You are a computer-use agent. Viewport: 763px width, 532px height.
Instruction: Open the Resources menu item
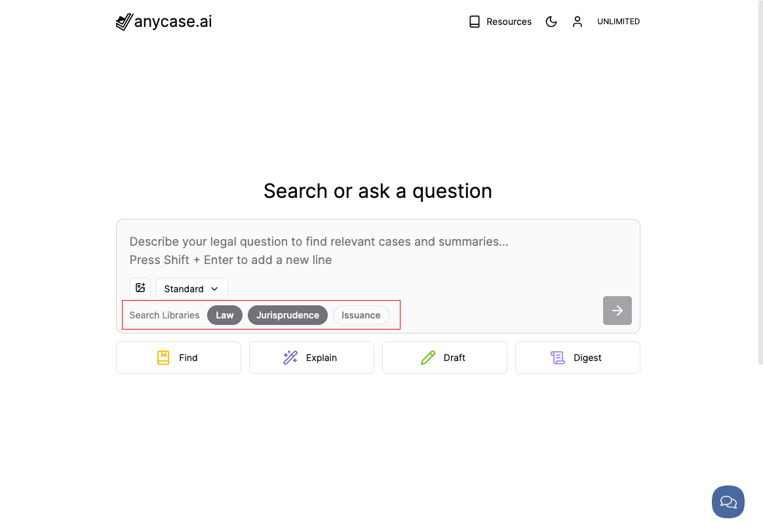coord(500,22)
